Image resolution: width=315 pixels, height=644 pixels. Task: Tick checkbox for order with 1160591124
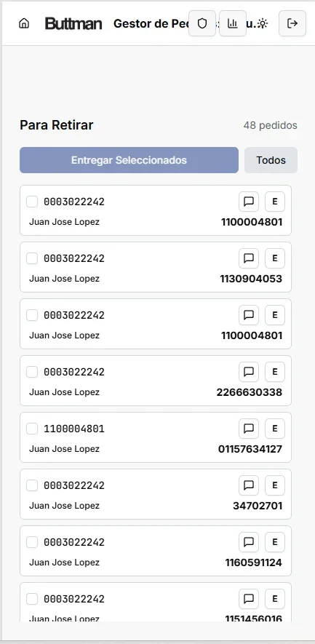click(32, 541)
